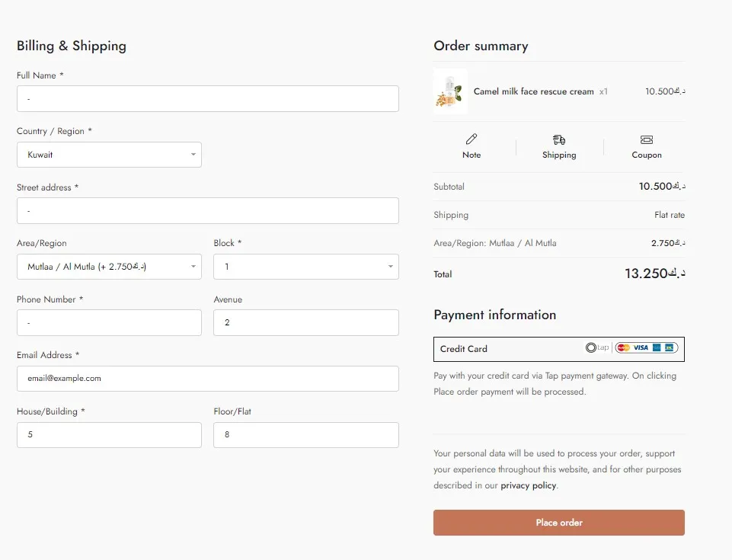Open the Camel milk cream product thumbnail
The height and width of the screenshot is (560, 732).
[450, 91]
